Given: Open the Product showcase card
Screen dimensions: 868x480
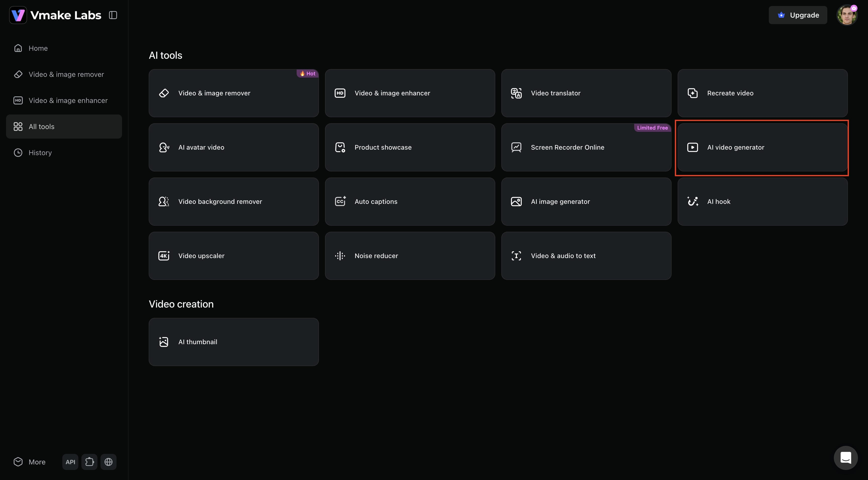Looking at the screenshot, I should coord(410,147).
